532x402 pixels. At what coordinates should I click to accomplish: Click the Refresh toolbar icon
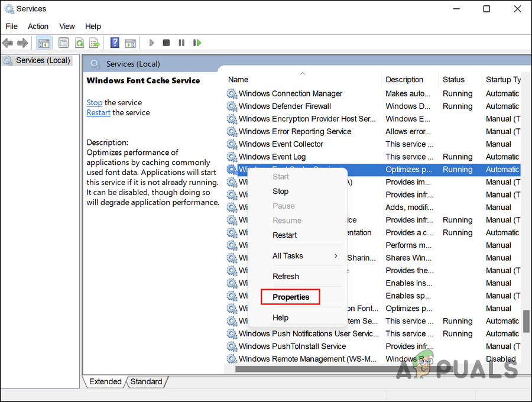pos(79,43)
